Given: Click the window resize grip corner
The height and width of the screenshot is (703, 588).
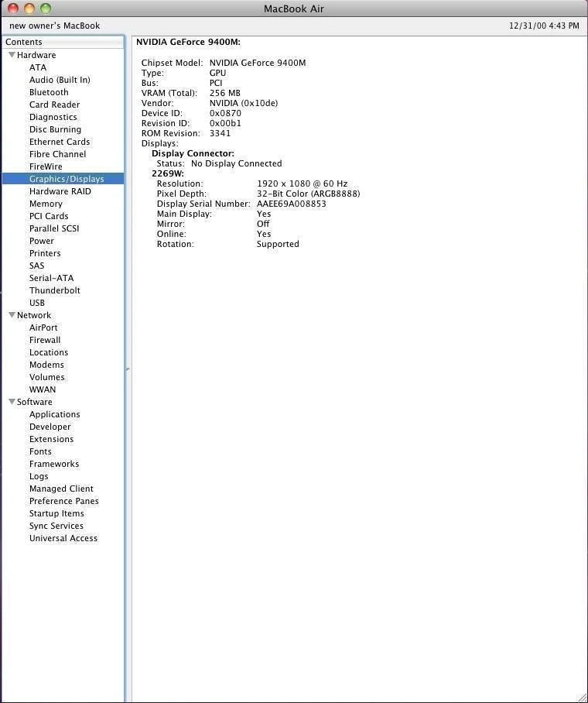Looking at the screenshot, I should (581, 696).
